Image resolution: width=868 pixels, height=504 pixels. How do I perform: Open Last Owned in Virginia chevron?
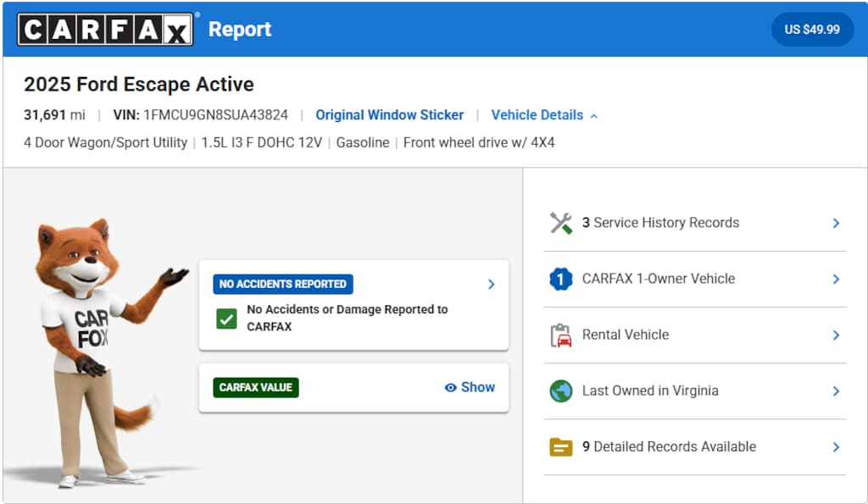(x=836, y=391)
